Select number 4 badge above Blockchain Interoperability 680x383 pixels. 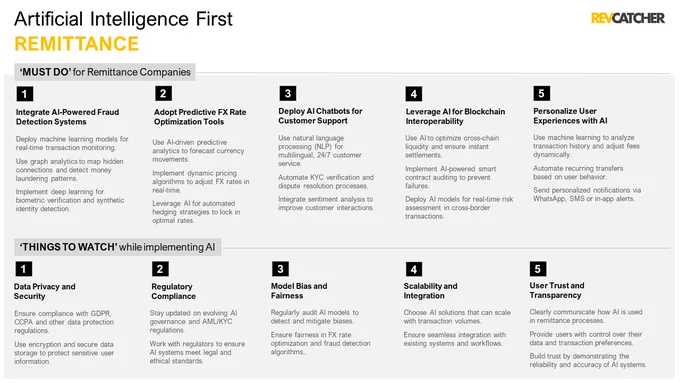click(414, 94)
